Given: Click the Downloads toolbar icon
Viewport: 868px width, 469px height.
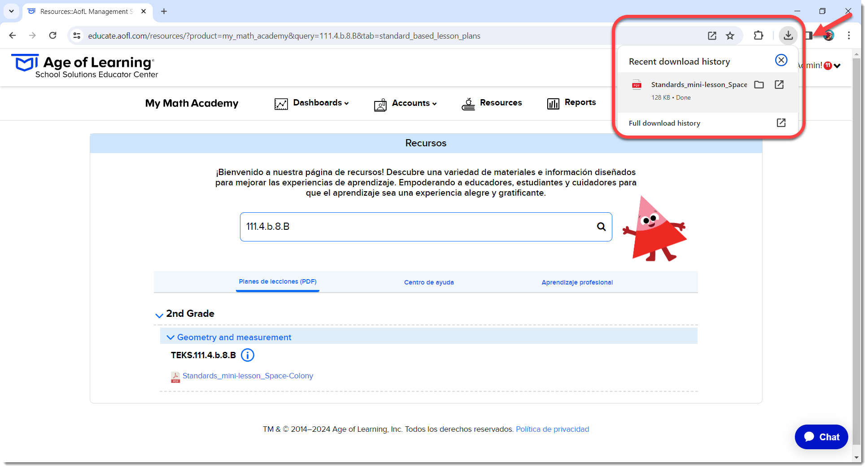Looking at the screenshot, I should 788,35.
